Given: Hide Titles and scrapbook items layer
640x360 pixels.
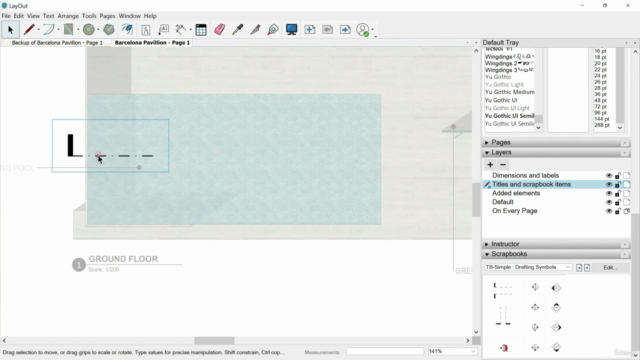Looking at the screenshot, I should point(609,184).
